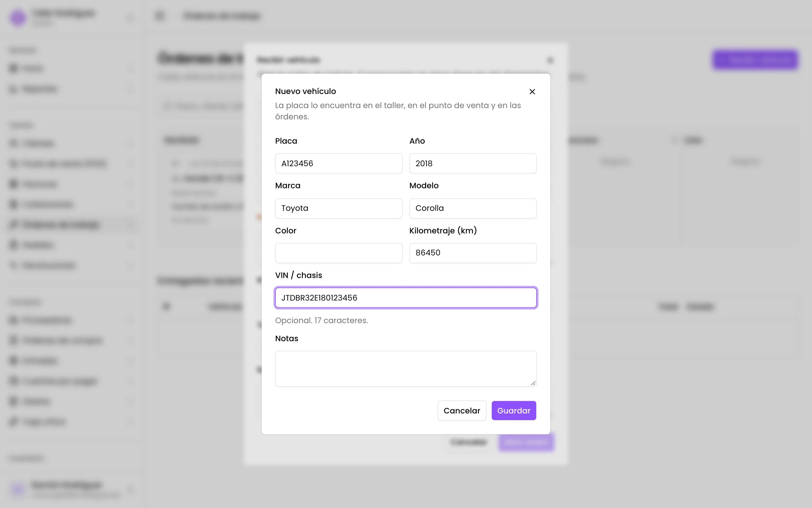
Task: Grab the Notas textarea resize handle
Action: coord(533,383)
